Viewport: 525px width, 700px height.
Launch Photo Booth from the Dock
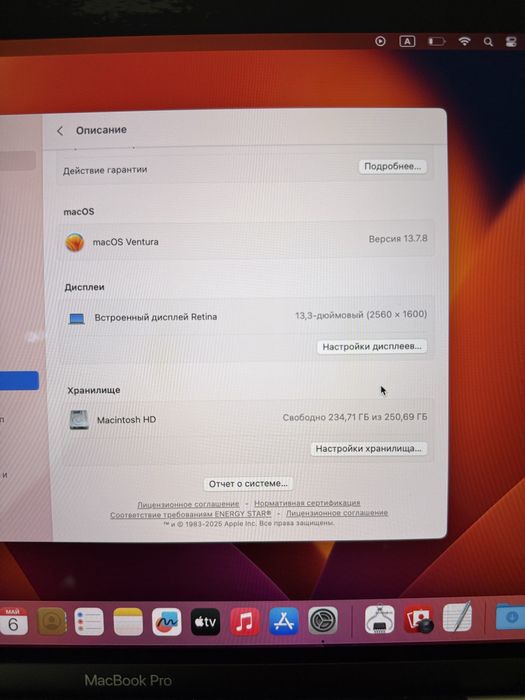point(418,619)
